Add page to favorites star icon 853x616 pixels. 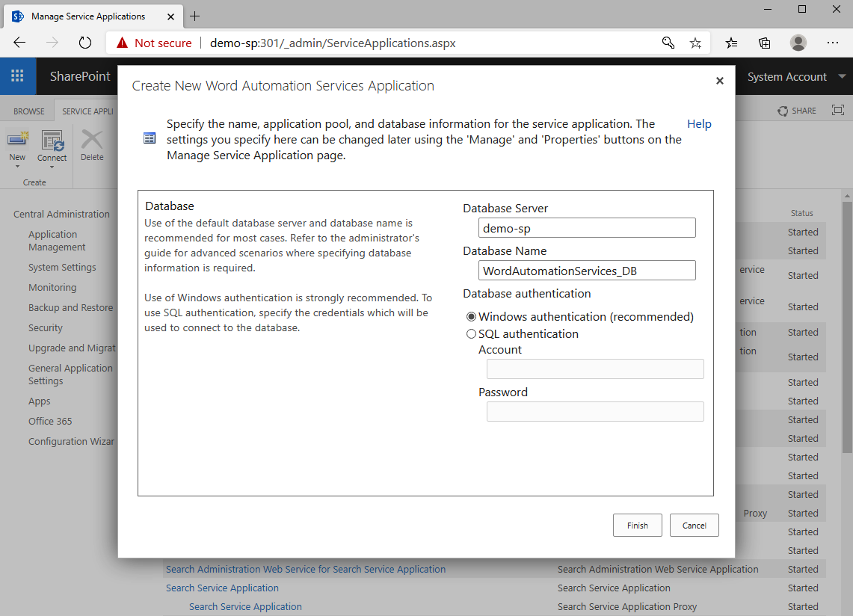(x=695, y=43)
